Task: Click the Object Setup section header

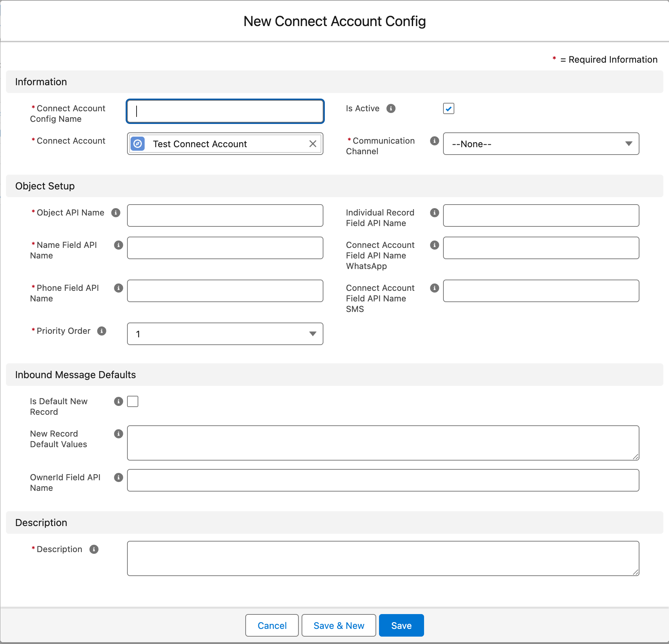Action: 335,186
